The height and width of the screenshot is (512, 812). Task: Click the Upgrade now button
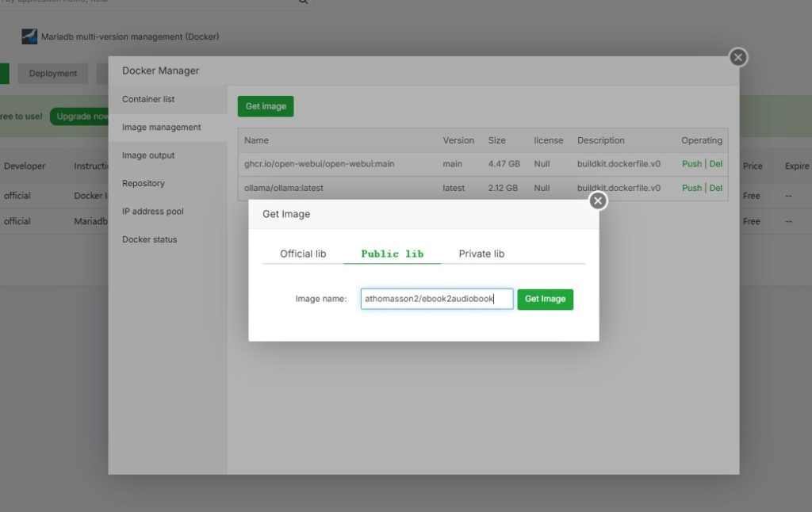coord(80,117)
